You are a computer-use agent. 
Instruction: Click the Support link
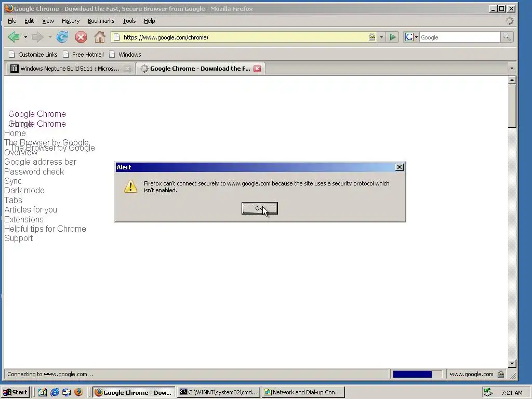pos(19,238)
